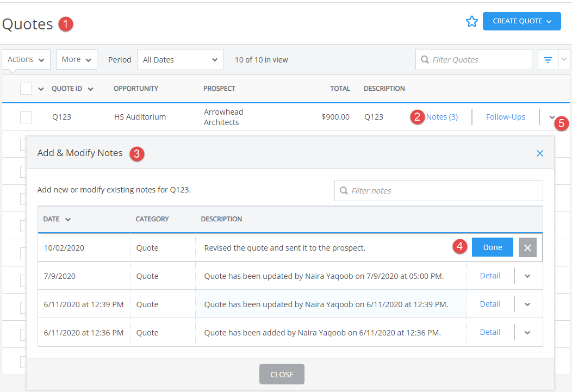This screenshot has width=572, height=392.
Task: Click the filter funnel icon
Action: [548, 60]
